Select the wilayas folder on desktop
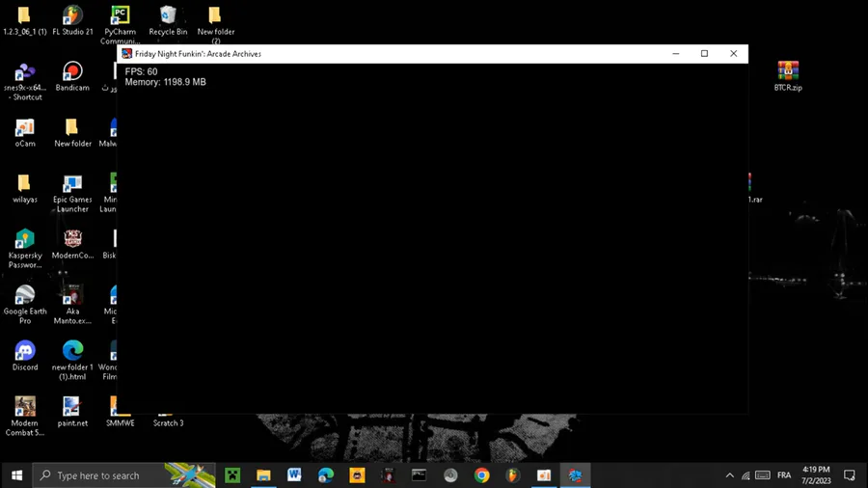Image resolution: width=868 pixels, height=488 pixels. [x=25, y=188]
